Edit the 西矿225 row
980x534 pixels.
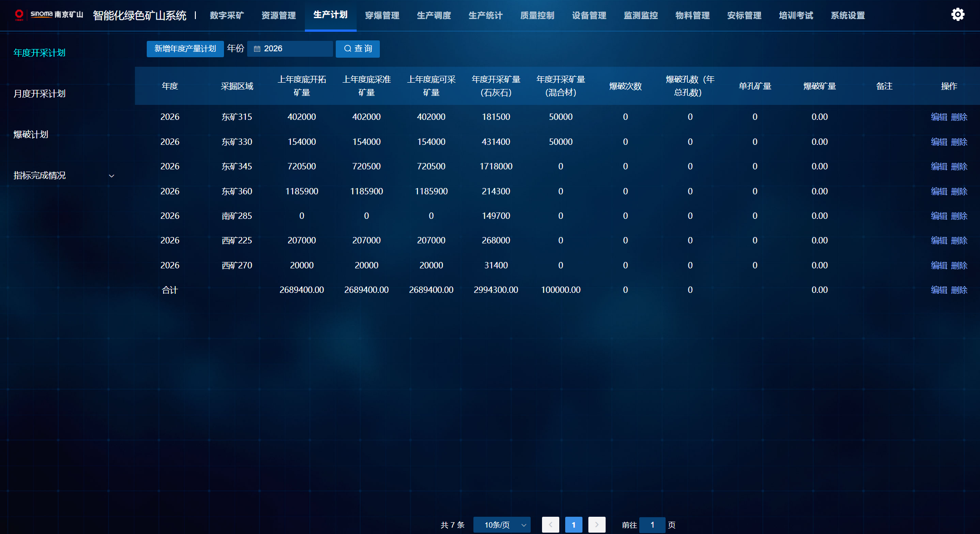click(939, 241)
